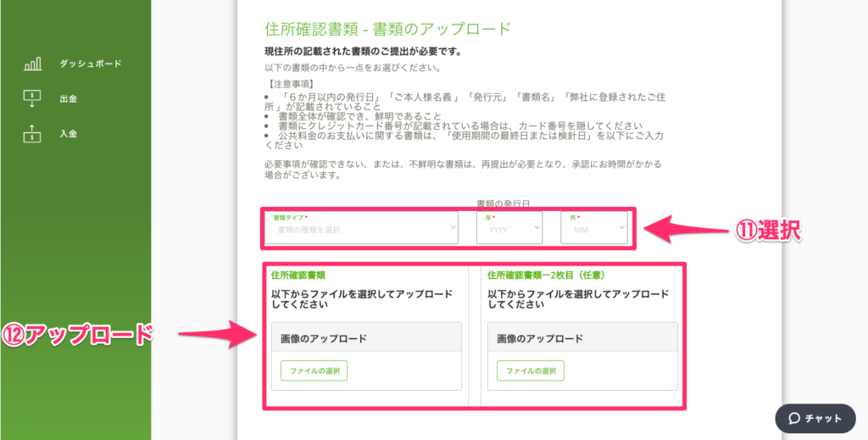
Task: Click the 入金 deposit icon in sidebar
Action: [x=32, y=133]
